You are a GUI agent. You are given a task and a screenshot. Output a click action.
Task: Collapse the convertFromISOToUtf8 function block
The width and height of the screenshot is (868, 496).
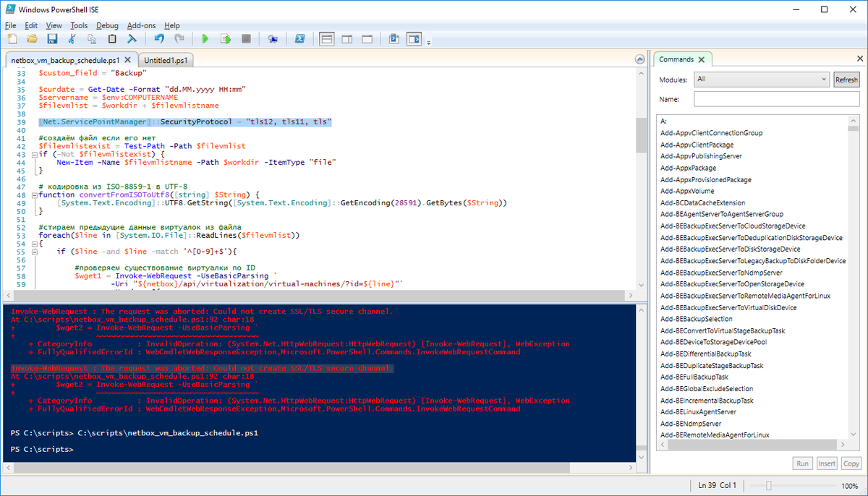coord(33,194)
